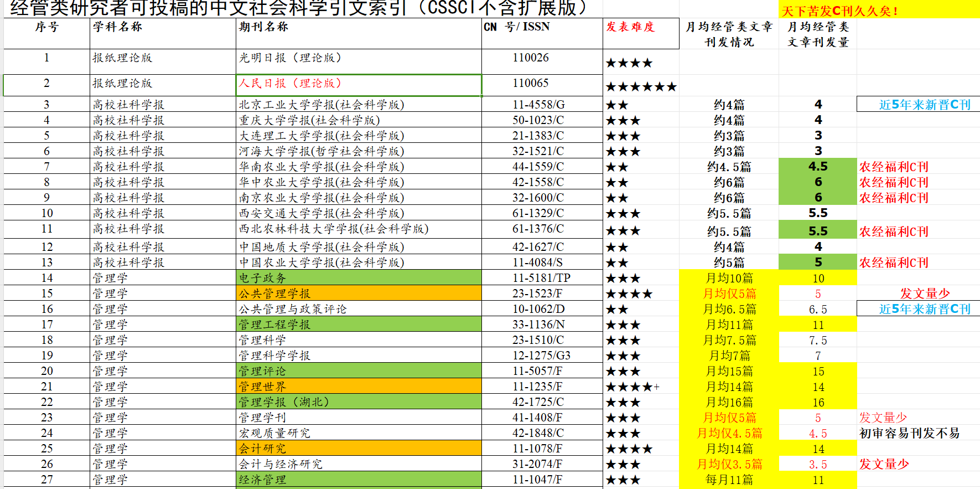
Task: Select CN number 12-1275/G3
Action: coord(541,356)
